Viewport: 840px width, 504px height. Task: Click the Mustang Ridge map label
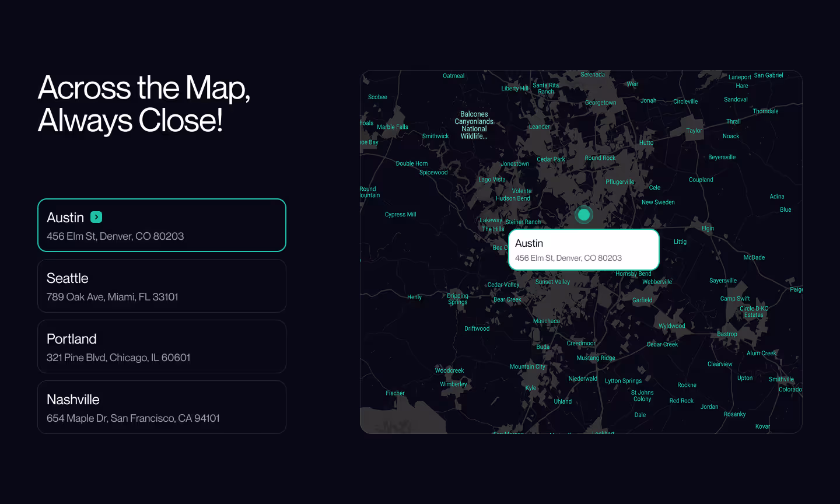click(x=596, y=358)
